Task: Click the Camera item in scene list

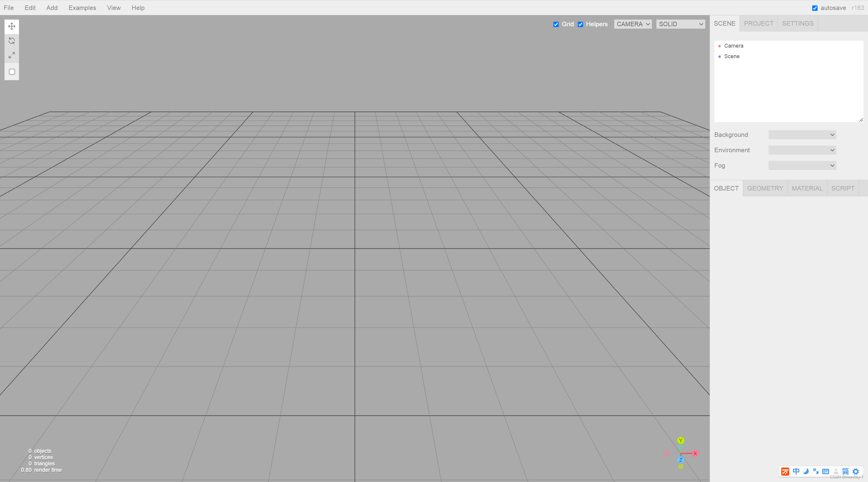Action: click(733, 46)
